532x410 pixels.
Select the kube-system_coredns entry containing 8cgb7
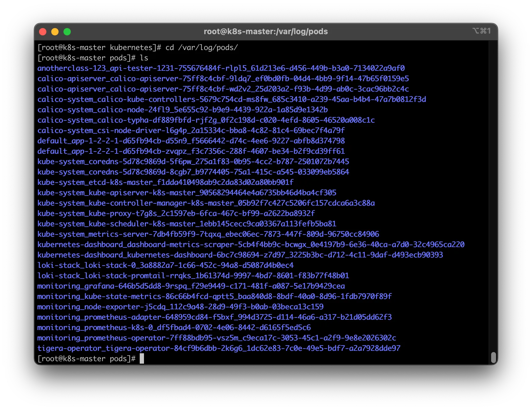point(193,172)
